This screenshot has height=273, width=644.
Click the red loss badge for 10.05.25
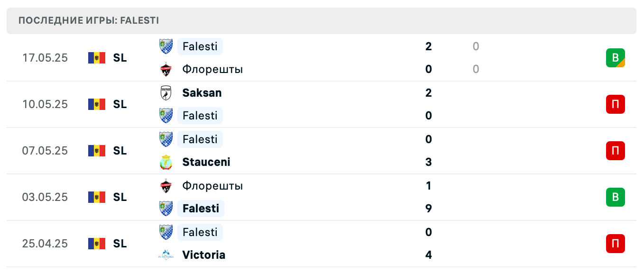615,104
